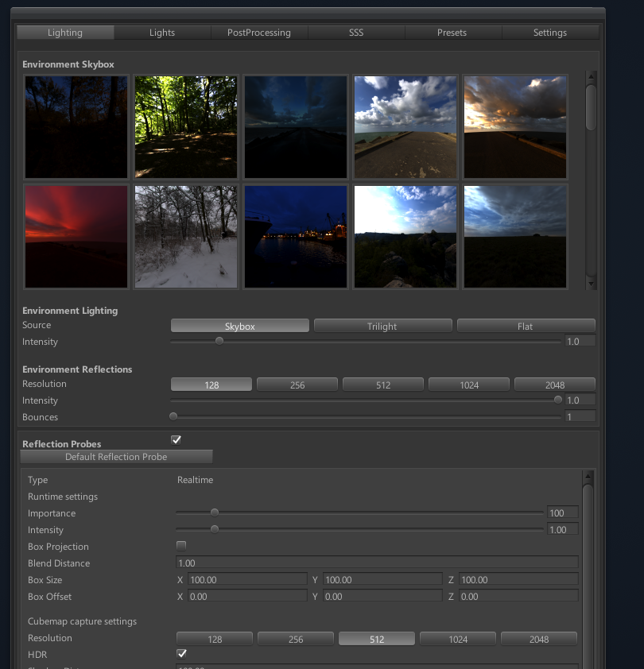The image size is (644, 669).
Task: Choose the bright cloudy pier skybox thumbnail
Action: click(x=405, y=127)
